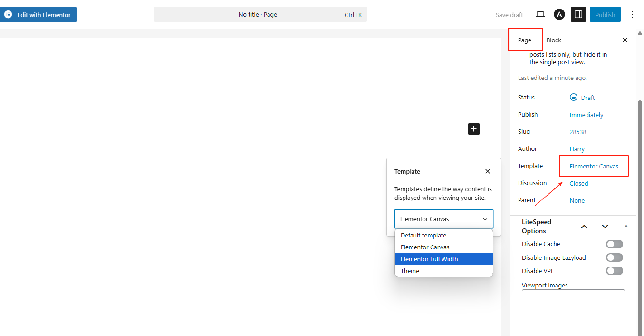The width and height of the screenshot is (644, 336).
Task: Enable the Disable VPI switch
Action: pos(614,271)
